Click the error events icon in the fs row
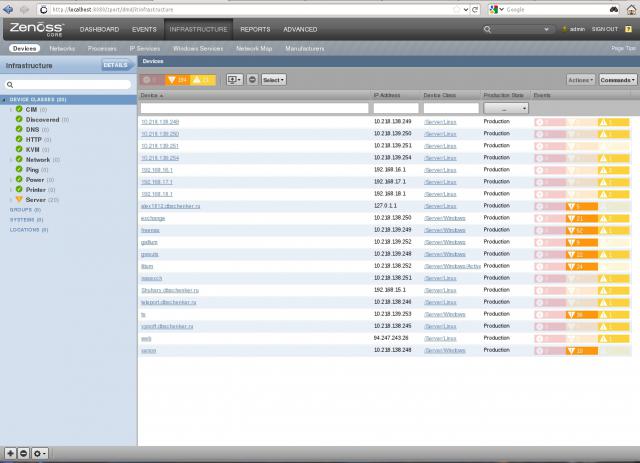The height and width of the screenshot is (463, 640). (x=571, y=315)
